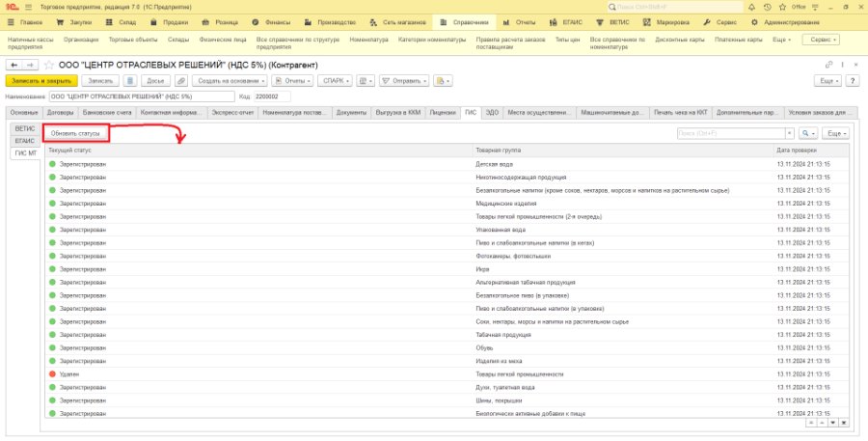Select the Табачная продукция row
The image size is (868, 441).
tap(447, 335)
